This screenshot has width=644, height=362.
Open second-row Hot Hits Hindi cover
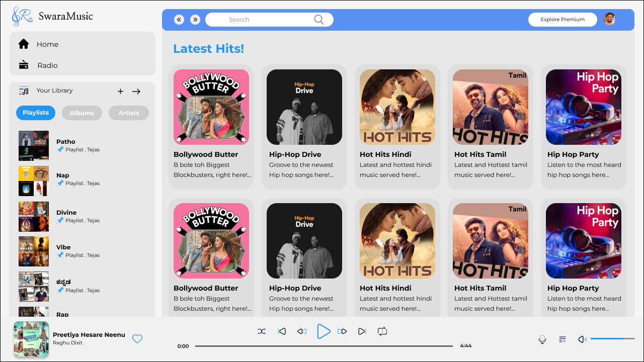(x=397, y=241)
